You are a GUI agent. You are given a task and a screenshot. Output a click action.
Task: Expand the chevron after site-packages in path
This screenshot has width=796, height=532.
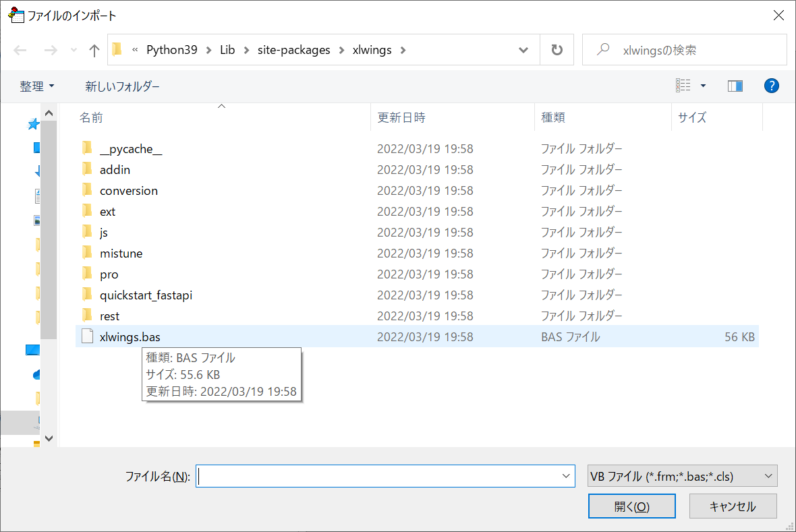341,51
